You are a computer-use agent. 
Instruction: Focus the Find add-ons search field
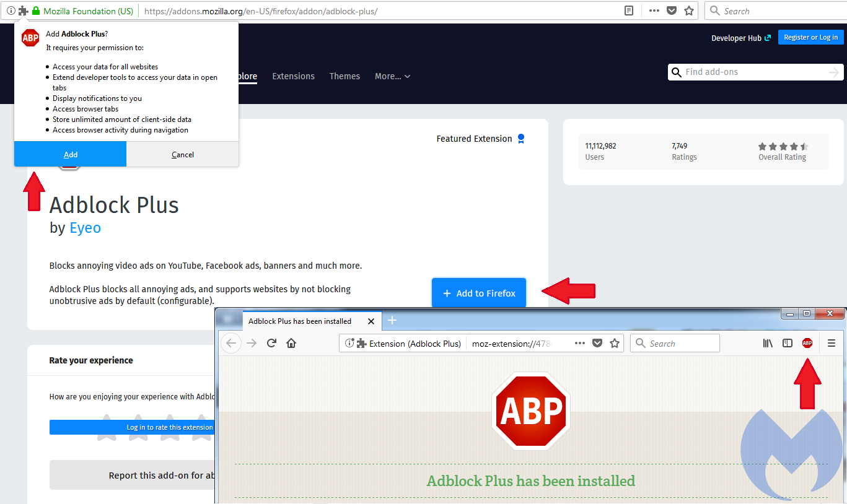pyautogui.click(x=755, y=72)
